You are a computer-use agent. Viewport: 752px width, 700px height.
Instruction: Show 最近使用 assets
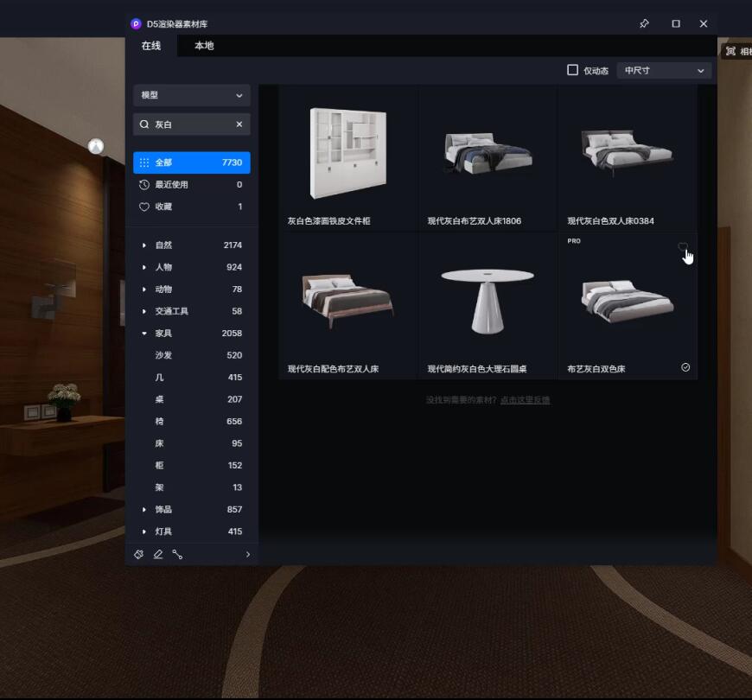(191, 185)
